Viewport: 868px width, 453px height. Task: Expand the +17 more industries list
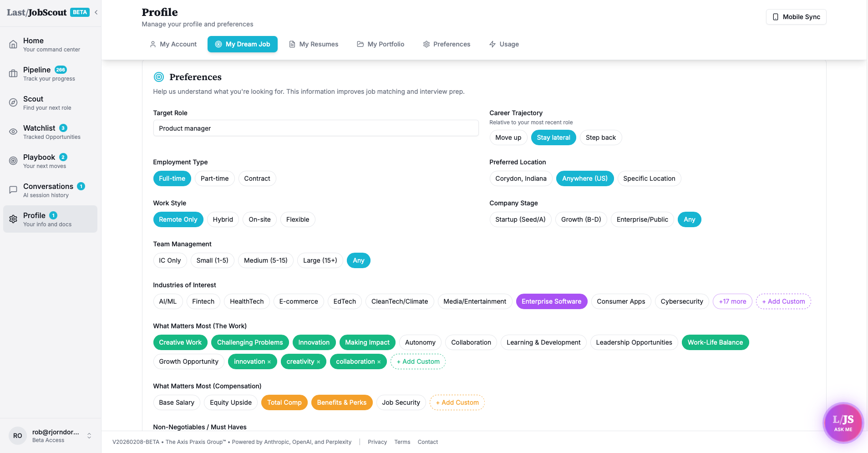(732, 301)
